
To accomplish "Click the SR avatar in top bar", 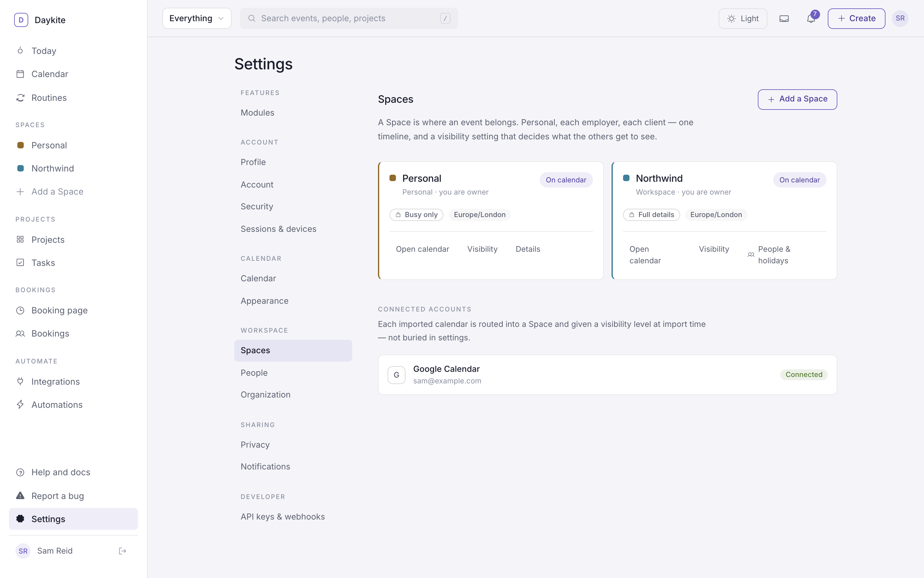I will point(900,18).
